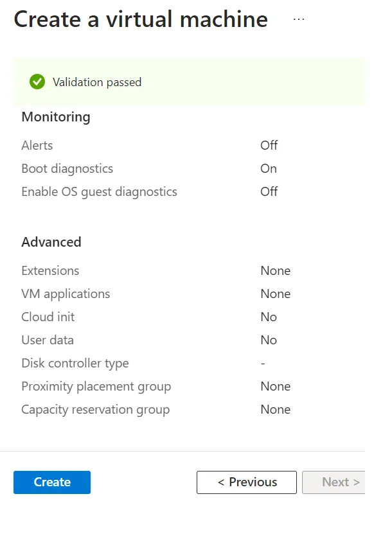Select the User data label
This screenshot has width=392, height=555.
coord(48,340)
